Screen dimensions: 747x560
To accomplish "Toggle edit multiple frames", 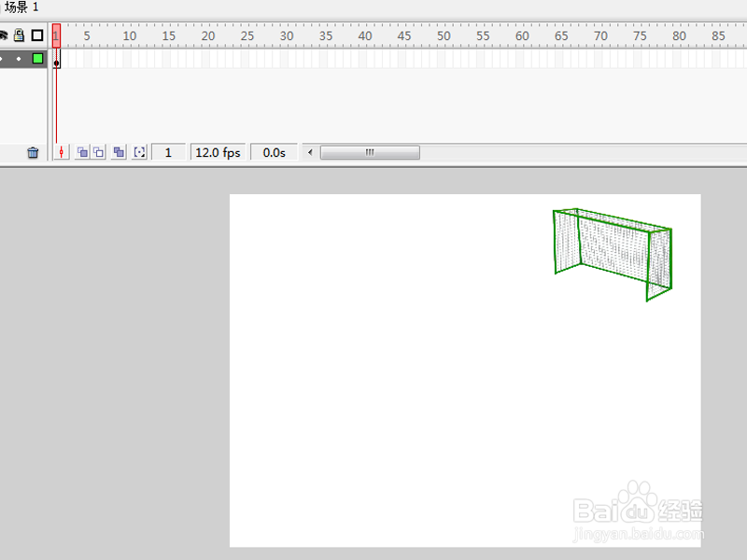I will click(x=119, y=152).
